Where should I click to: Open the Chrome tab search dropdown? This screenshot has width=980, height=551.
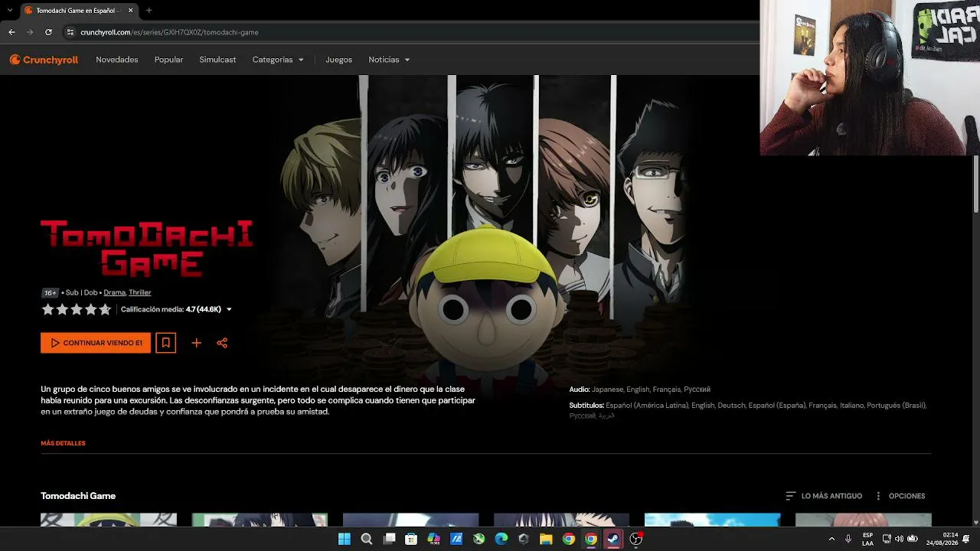[10, 11]
